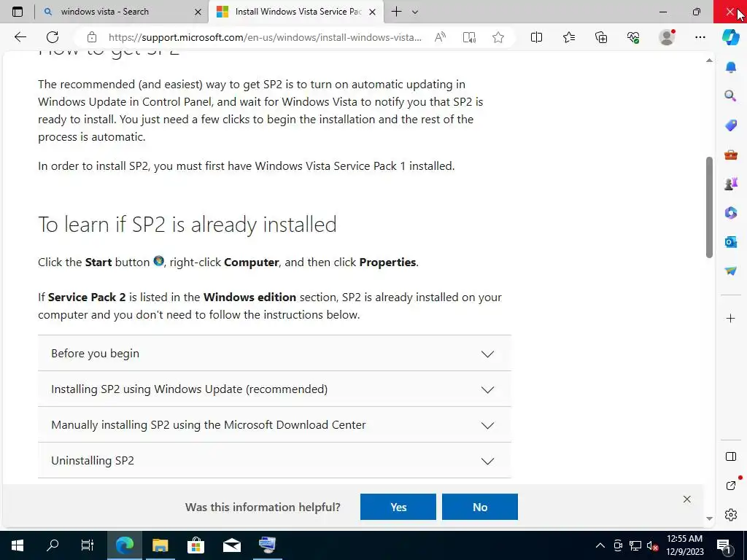
Task: Open split screen icon
Action: click(536, 37)
